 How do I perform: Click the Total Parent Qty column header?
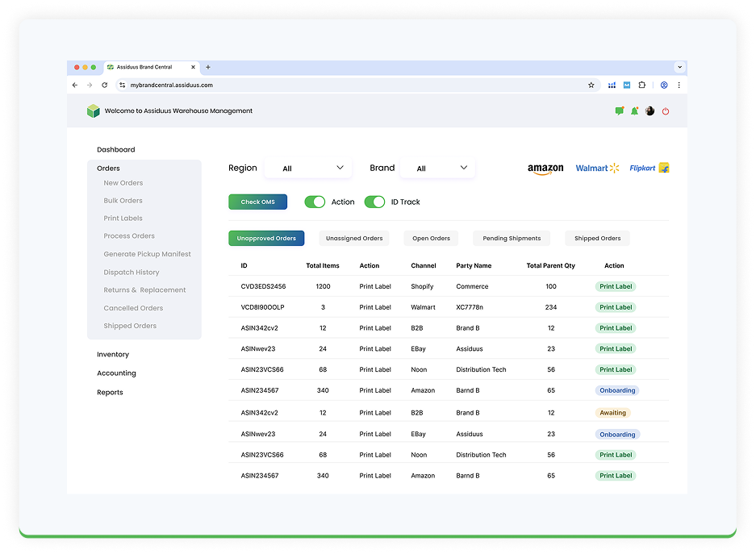coord(550,265)
